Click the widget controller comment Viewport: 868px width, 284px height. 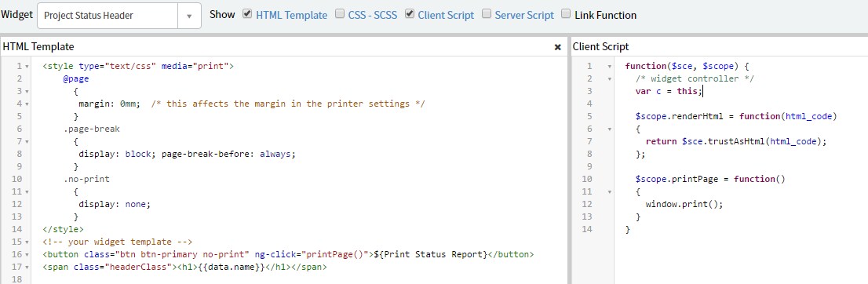pos(695,78)
